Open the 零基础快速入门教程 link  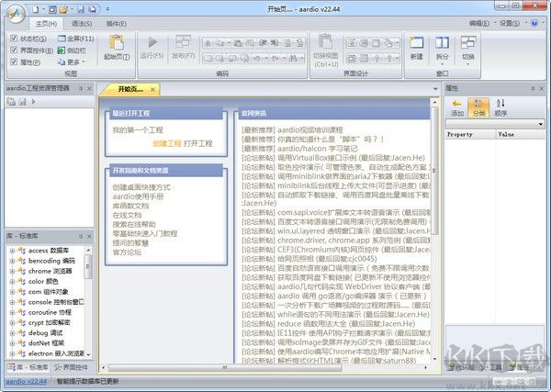pyautogui.click(x=145, y=233)
